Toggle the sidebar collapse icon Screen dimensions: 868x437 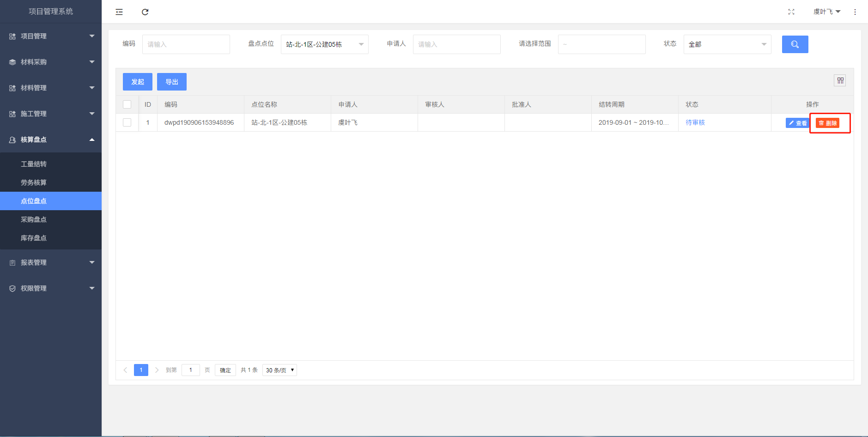(x=119, y=12)
